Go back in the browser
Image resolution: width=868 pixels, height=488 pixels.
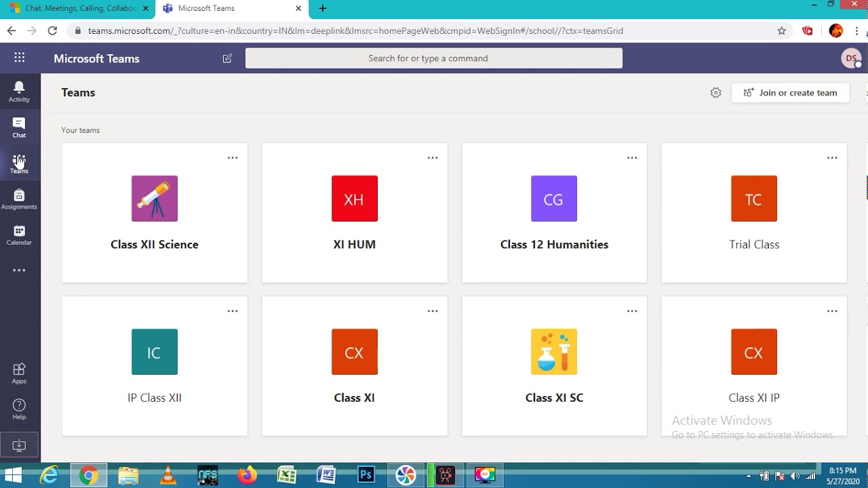click(12, 30)
